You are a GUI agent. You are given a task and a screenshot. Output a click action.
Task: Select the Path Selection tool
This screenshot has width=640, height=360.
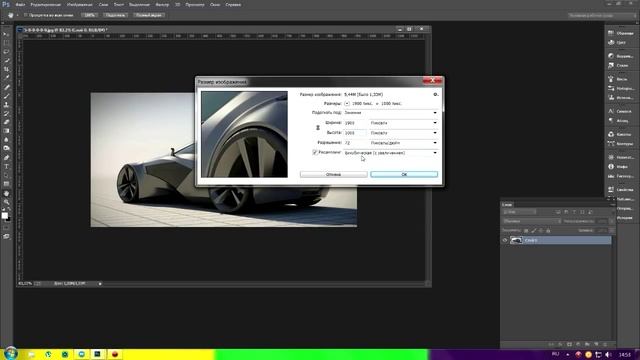(x=6, y=175)
